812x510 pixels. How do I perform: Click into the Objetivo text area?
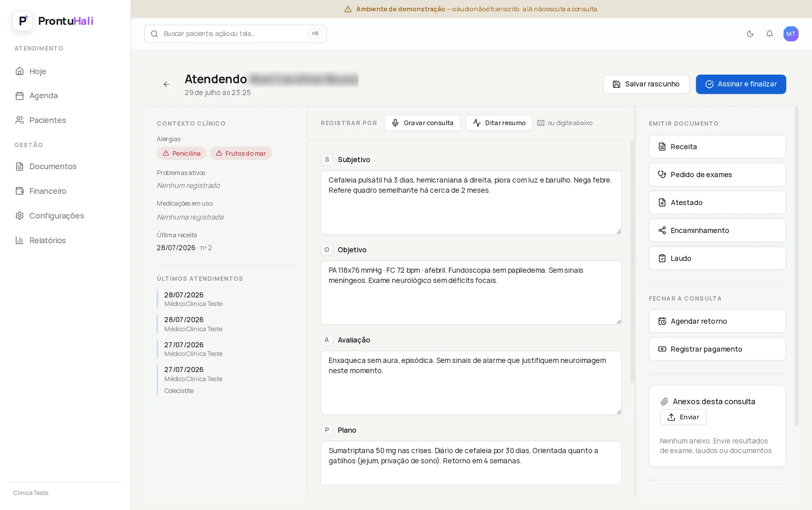click(471, 293)
